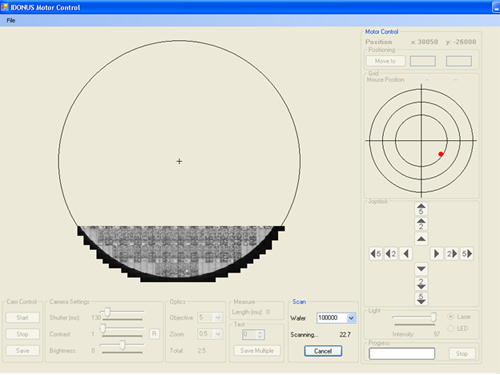The width and height of the screenshot is (500, 375).
Task: Click the single-step joystick up arrow
Action: tap(421, 239)
